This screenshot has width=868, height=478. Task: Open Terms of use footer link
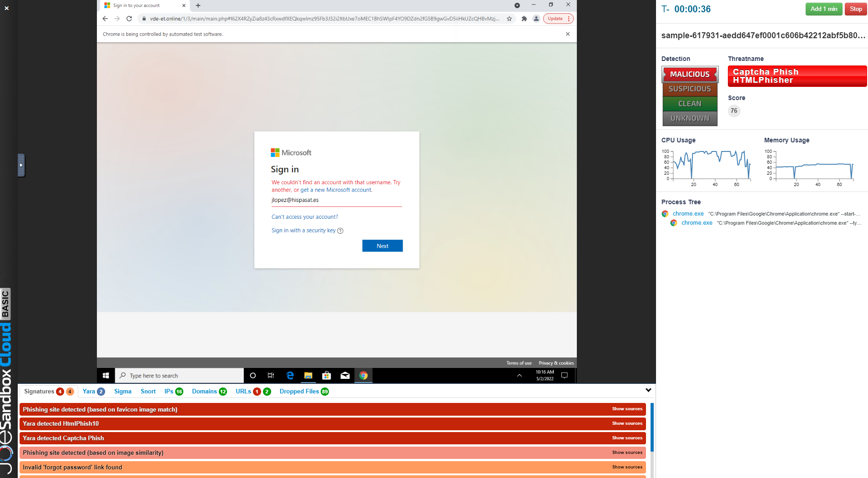tap(519, 363)
